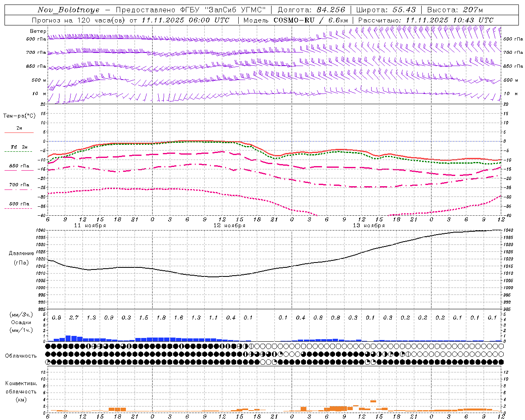
Task: Click the "(мм/1ч.)" unit label
Action: coord(21,330)
